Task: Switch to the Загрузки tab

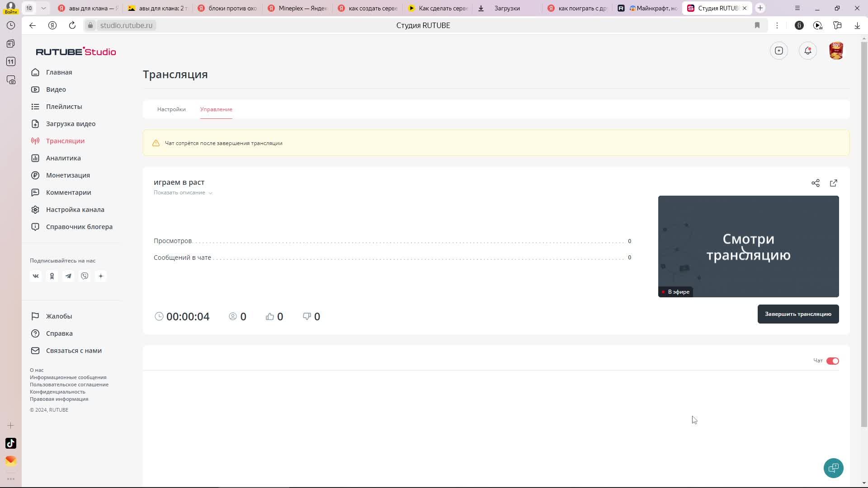Action: [x=506, y=8]
